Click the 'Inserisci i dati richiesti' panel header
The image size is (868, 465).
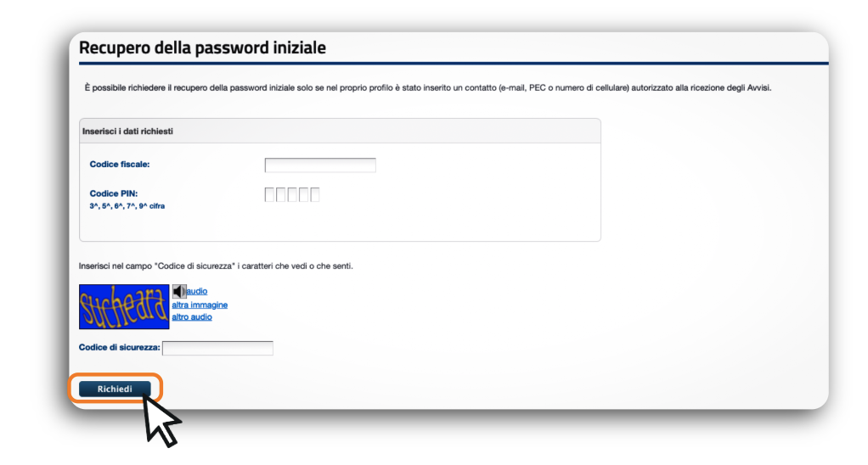pos(128,131)
